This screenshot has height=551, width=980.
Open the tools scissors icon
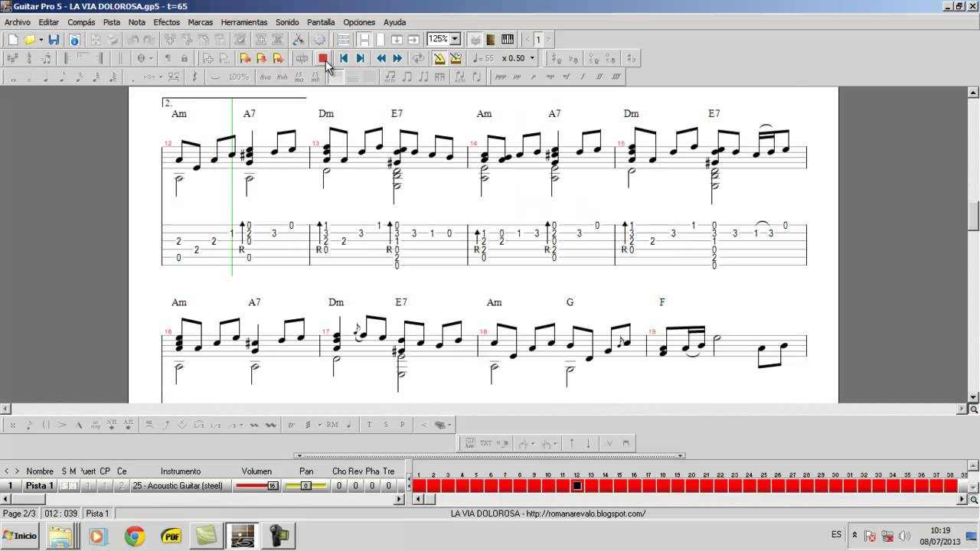[x=299, y=40]
